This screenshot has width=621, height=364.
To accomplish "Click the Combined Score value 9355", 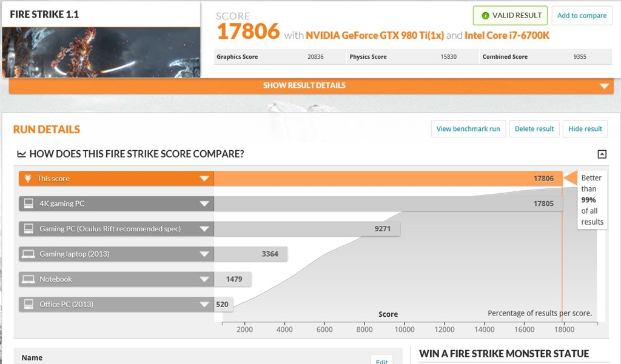I will click(579, 56).
